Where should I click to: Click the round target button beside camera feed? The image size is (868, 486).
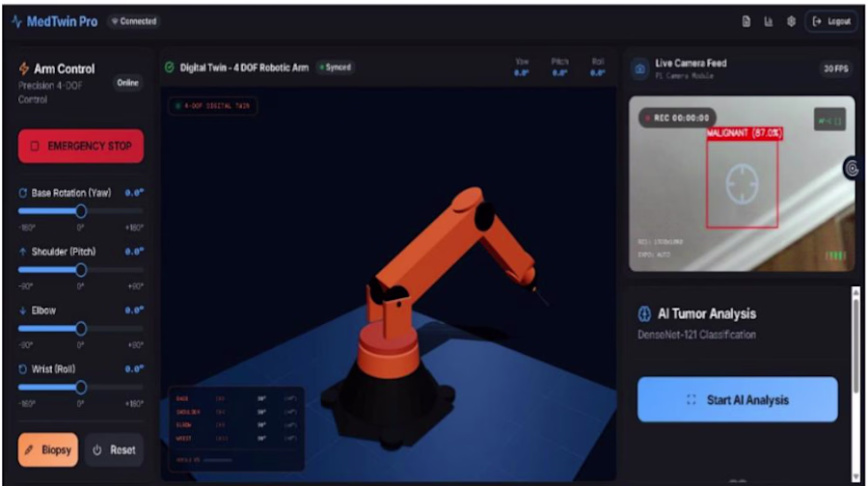coord(853,169)
